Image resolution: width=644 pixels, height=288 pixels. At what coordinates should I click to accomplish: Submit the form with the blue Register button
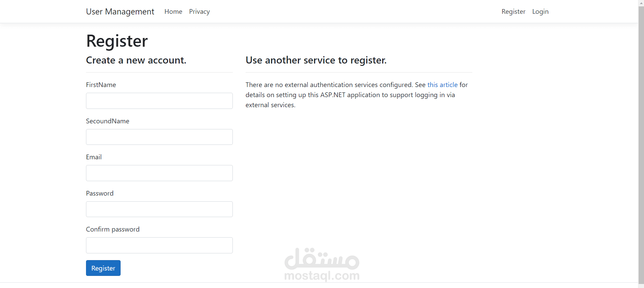coord(103,268)
